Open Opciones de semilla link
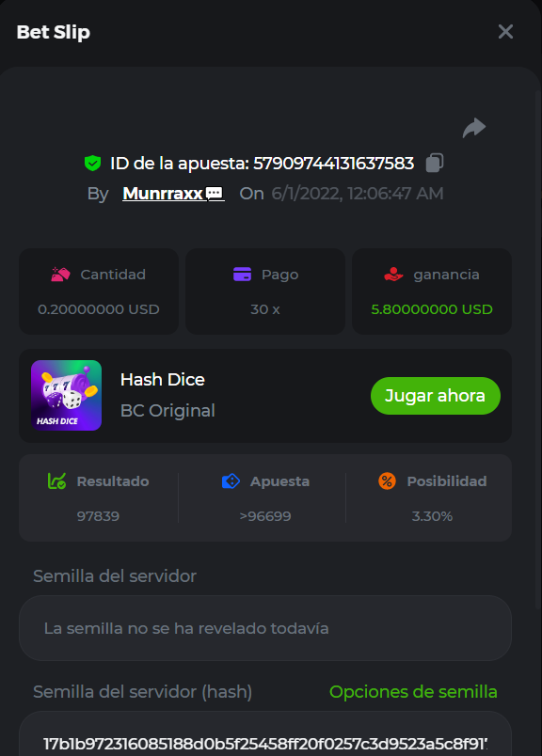 coord(413,692)
